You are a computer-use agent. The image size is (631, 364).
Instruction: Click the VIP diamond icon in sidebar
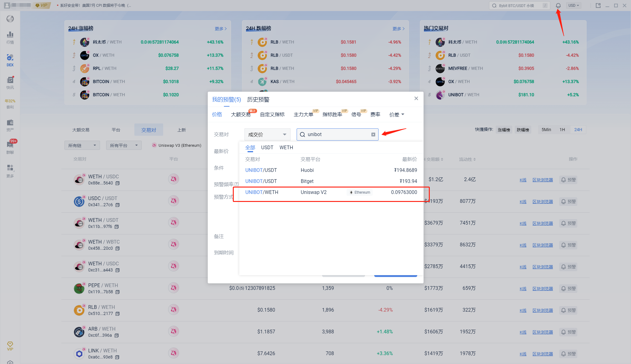click(10, 346)
